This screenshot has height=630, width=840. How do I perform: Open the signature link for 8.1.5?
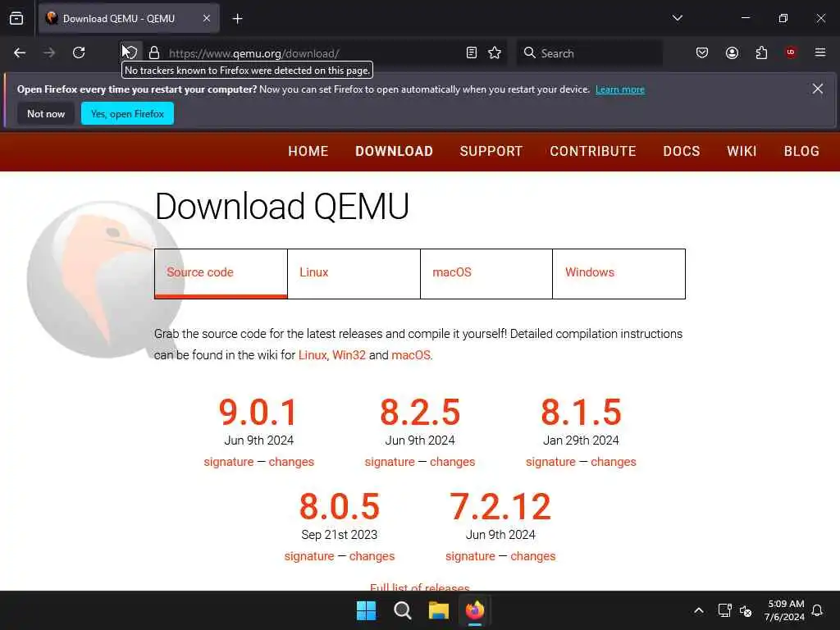550,462
